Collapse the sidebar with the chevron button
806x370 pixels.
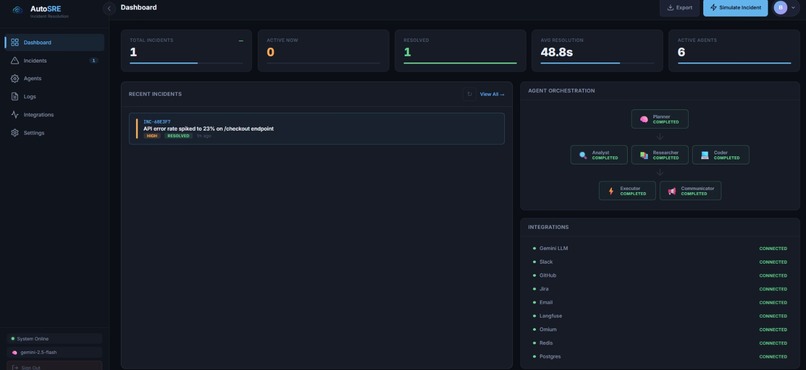click(109, 9)
